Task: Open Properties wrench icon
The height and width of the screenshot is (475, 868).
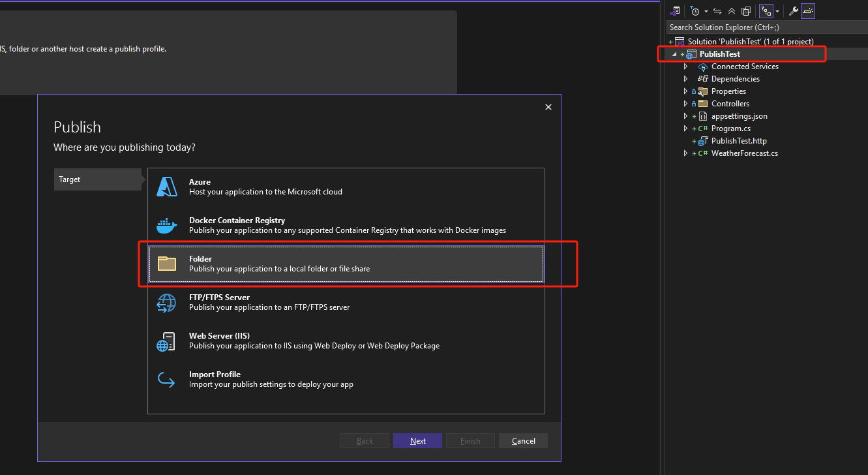Action: point(794,11)
